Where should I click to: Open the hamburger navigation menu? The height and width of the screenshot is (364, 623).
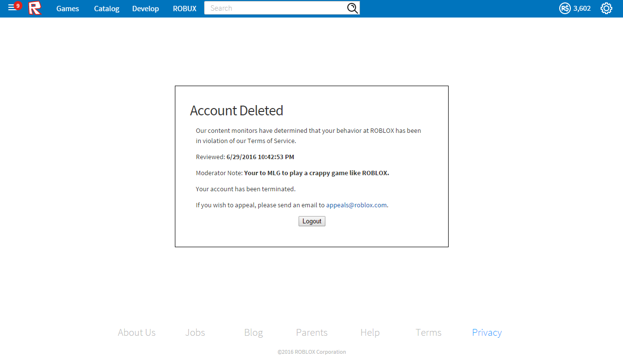click(x=12, y=8)
